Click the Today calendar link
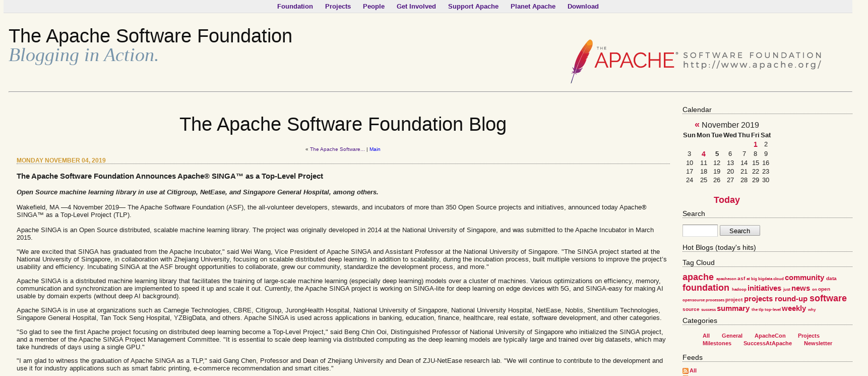868x376 pixels. pos(726,200)
